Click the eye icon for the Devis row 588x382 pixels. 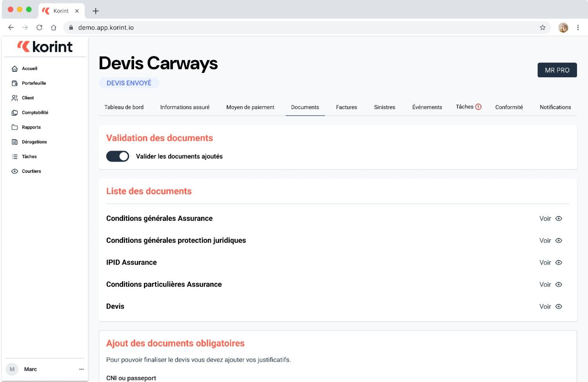click(x=559, y=306)
